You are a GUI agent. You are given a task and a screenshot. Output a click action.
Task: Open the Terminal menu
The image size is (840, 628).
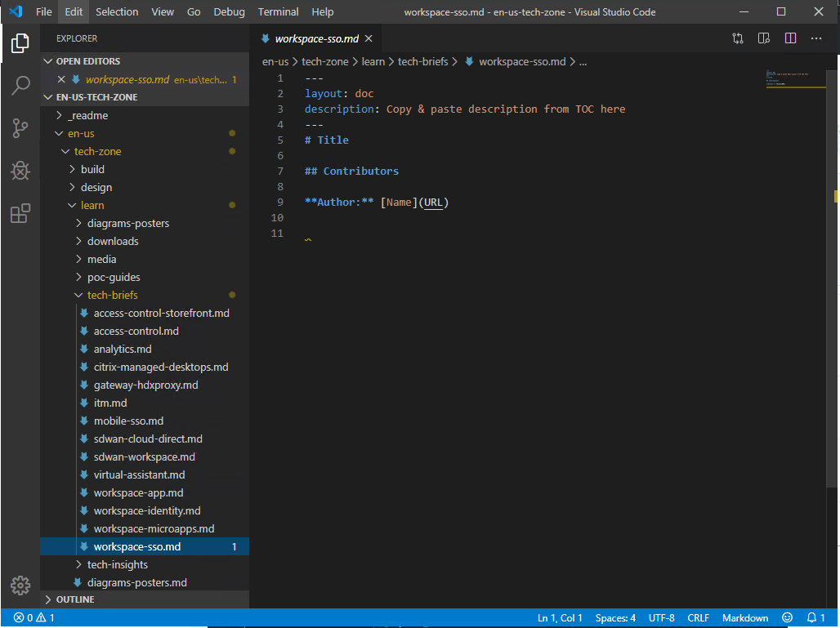(278, 12)
